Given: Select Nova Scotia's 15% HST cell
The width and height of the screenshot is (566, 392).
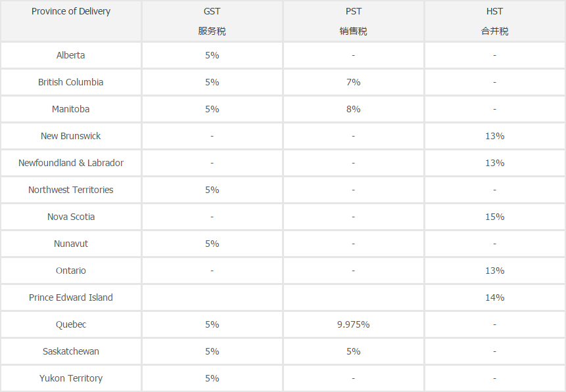Looking at the screenshot, I should 494,217.
